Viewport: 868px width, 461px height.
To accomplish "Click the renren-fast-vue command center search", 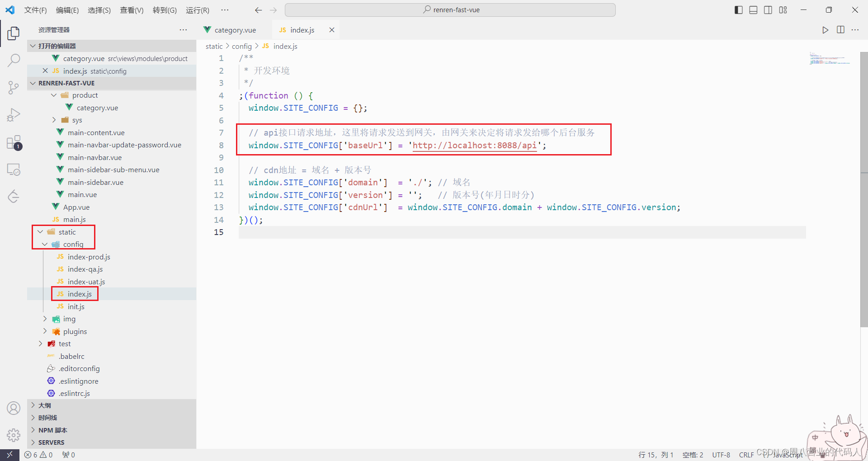I will pos(450,10).
